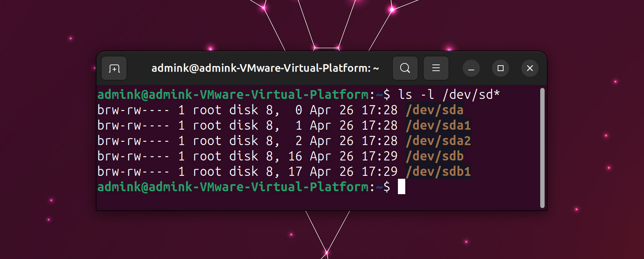Open the hamburger menu

[x=436, y=68]
